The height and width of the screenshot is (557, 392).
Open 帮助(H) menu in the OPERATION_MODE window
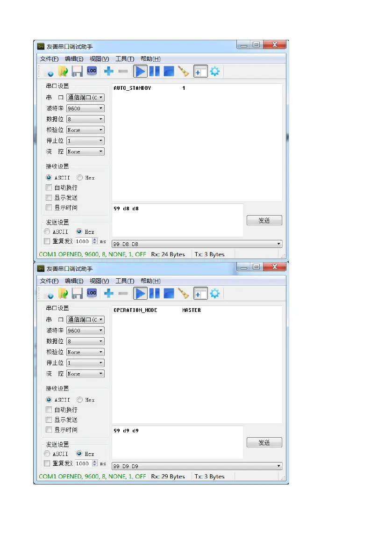150,281
